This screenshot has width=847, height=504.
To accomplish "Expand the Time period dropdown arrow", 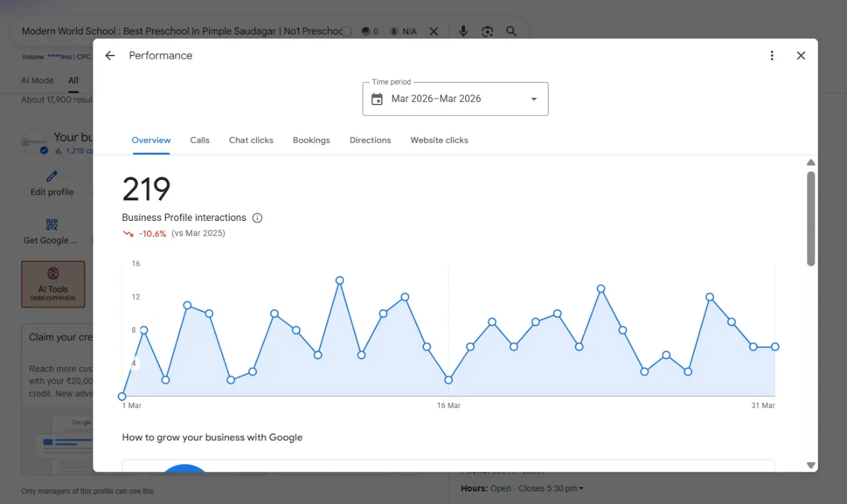I will [x=534, y=99].
